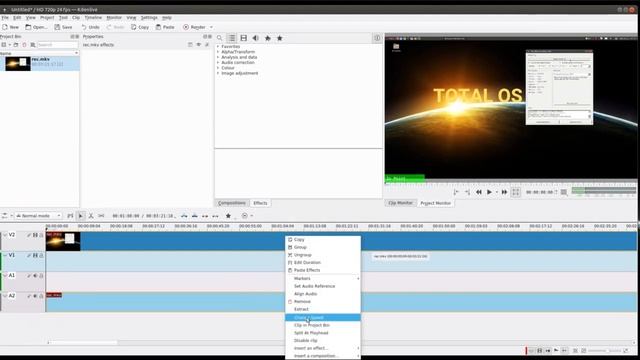Click the Project Bin search field

(57, 44)
